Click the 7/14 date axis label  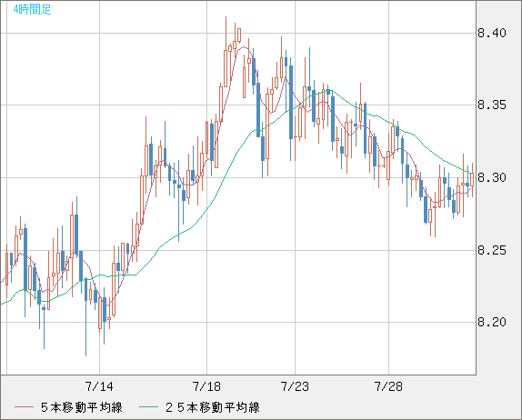pos(99,386)
